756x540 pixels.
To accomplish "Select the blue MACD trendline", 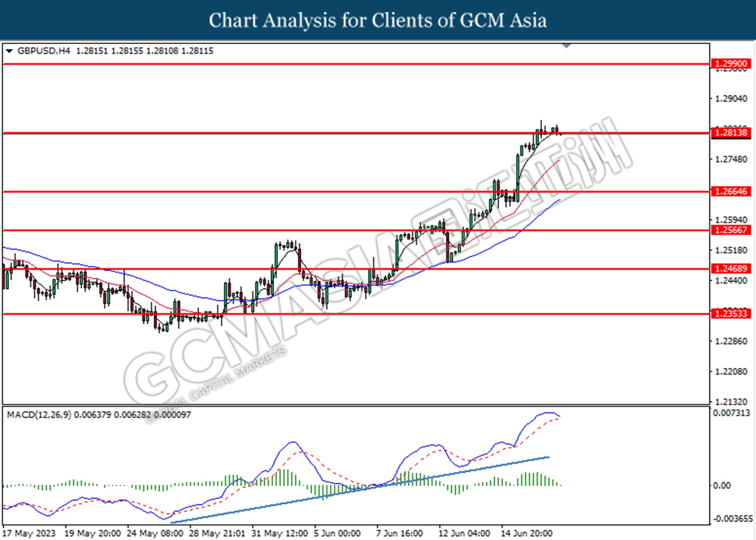I will 360,490.
